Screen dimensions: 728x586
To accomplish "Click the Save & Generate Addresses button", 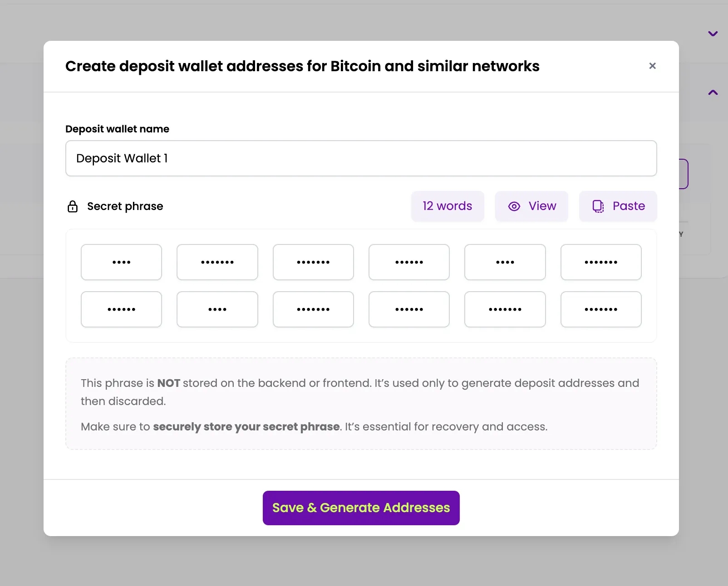I will (x=361, y=508).
